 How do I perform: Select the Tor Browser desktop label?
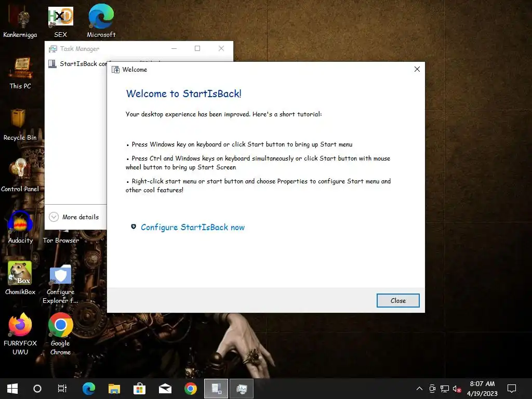(61, 240)
